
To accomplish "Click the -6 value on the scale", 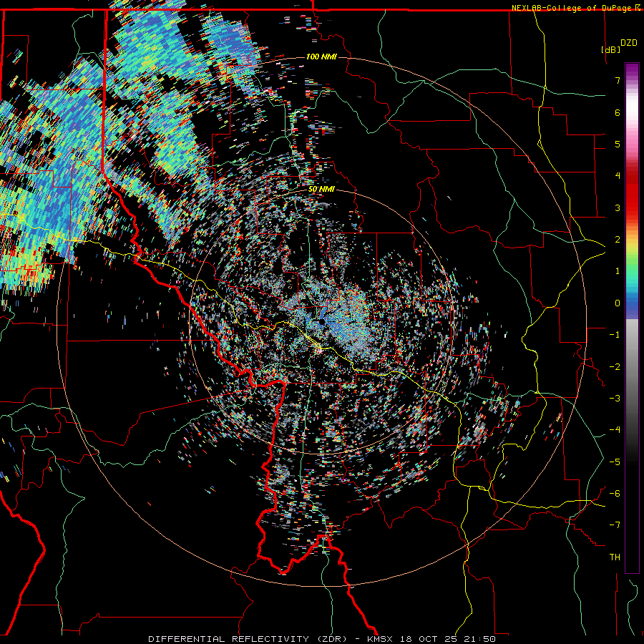I will [615, 494].
